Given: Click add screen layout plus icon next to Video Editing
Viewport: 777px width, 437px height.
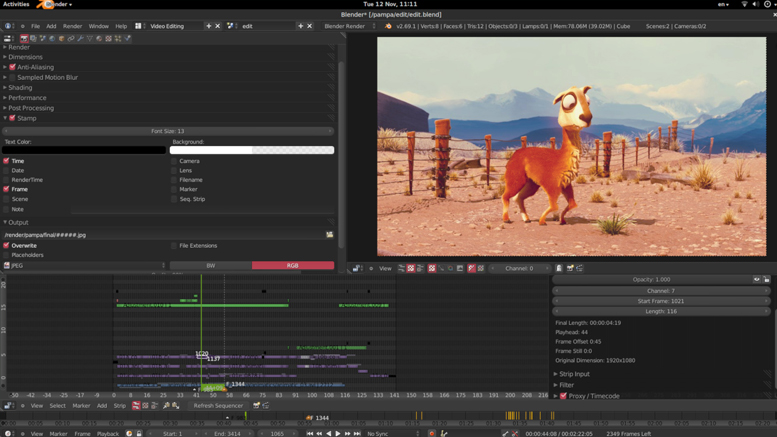Looking at the screenshot, I should (x=209, y=26).
